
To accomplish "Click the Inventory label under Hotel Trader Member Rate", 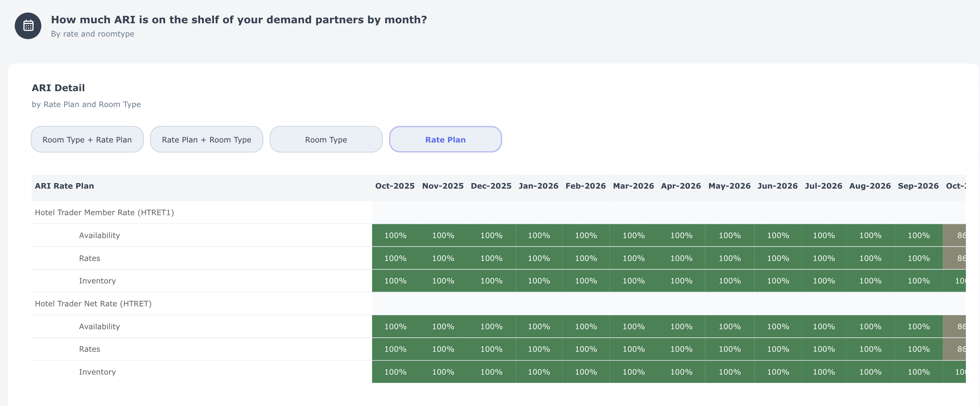I will pos(97,281).
